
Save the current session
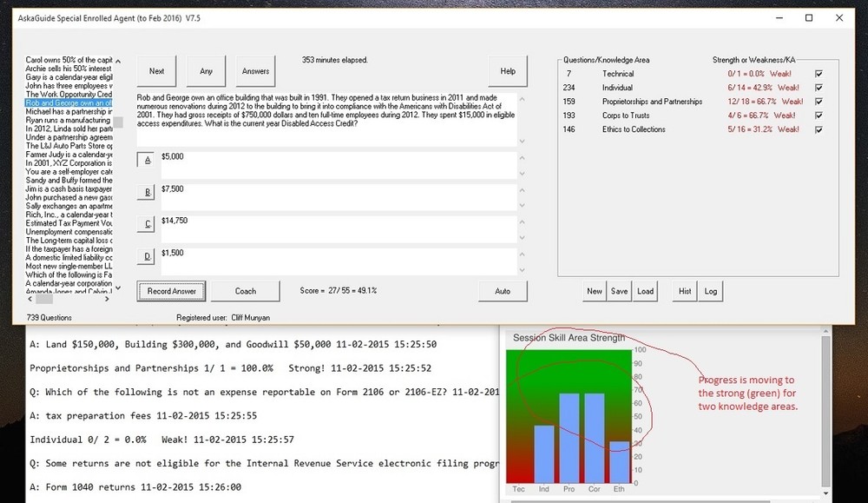click(620, 291)
